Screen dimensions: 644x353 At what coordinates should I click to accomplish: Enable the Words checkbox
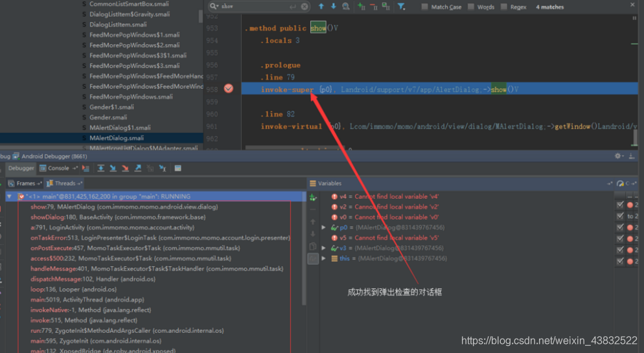point(471,6)
